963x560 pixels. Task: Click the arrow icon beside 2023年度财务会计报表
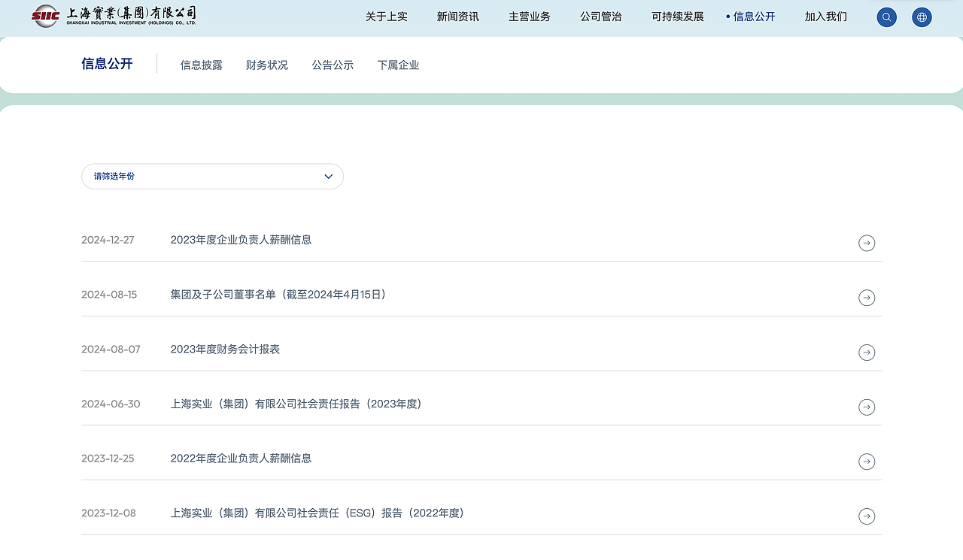pos(867,352)
